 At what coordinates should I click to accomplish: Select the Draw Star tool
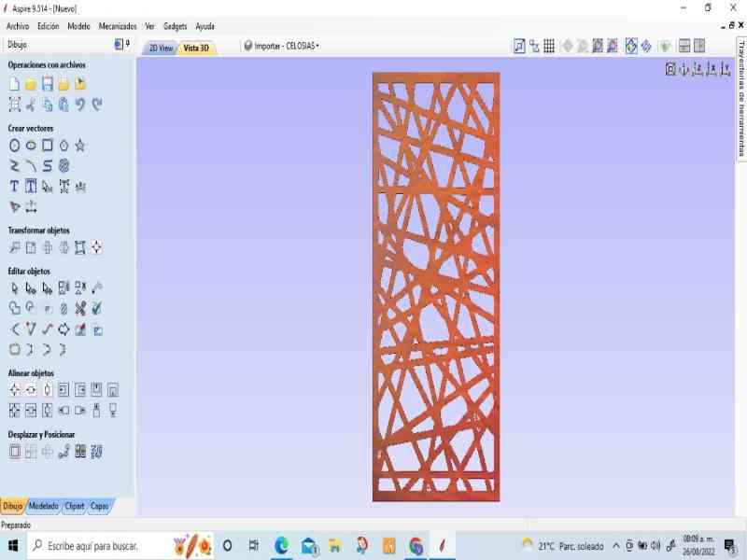pos(80,146)
